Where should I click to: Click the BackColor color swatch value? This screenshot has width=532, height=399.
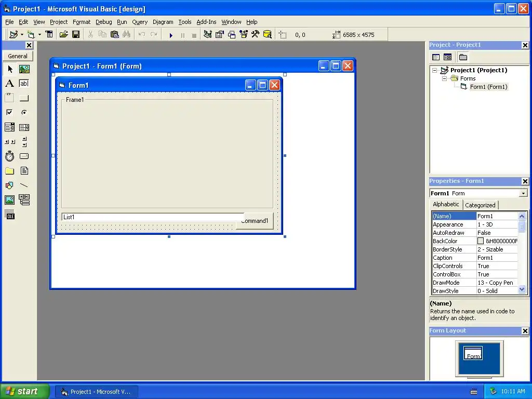(481, 241)
